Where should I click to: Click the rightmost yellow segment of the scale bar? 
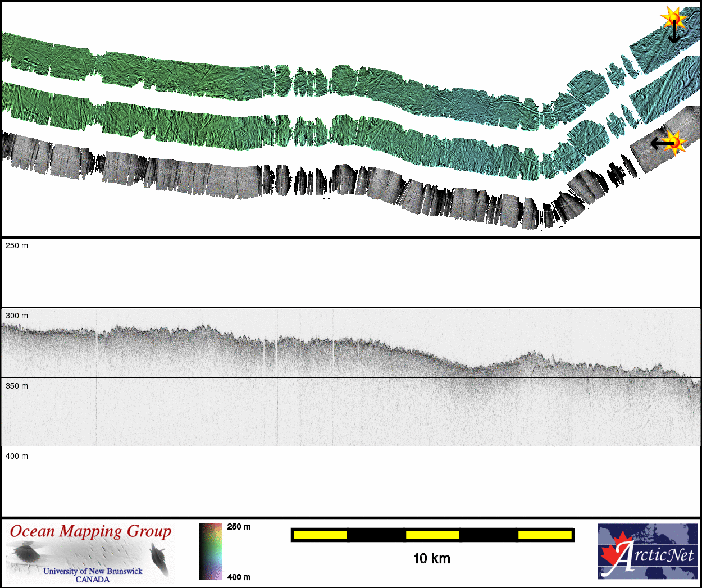click(x=544, y=535)
